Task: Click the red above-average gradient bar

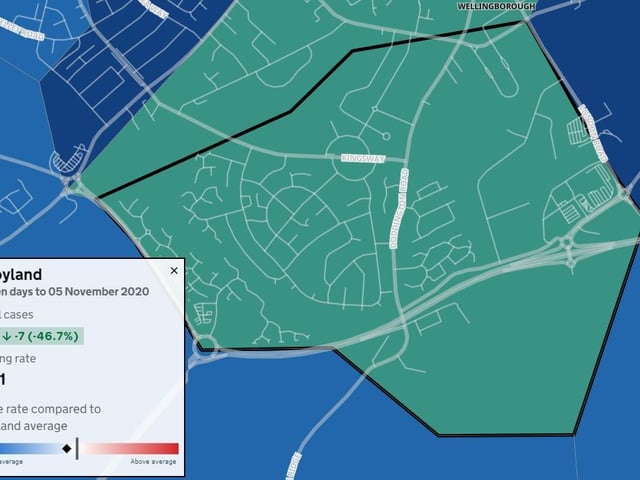Action: (x=129, y=449)
